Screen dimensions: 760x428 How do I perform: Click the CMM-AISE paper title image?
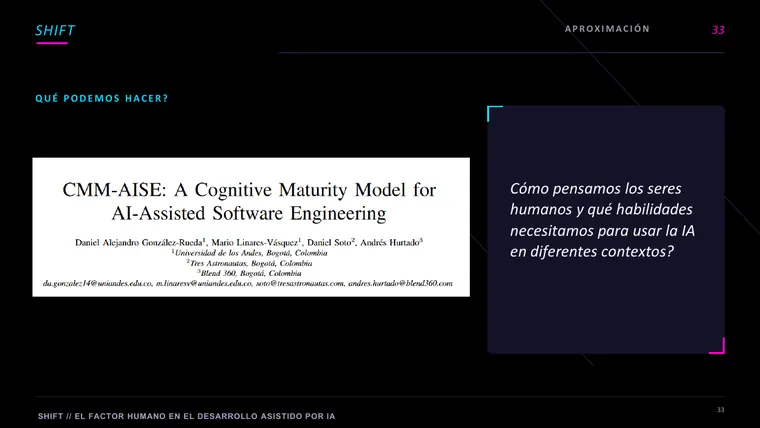[251, 227]
